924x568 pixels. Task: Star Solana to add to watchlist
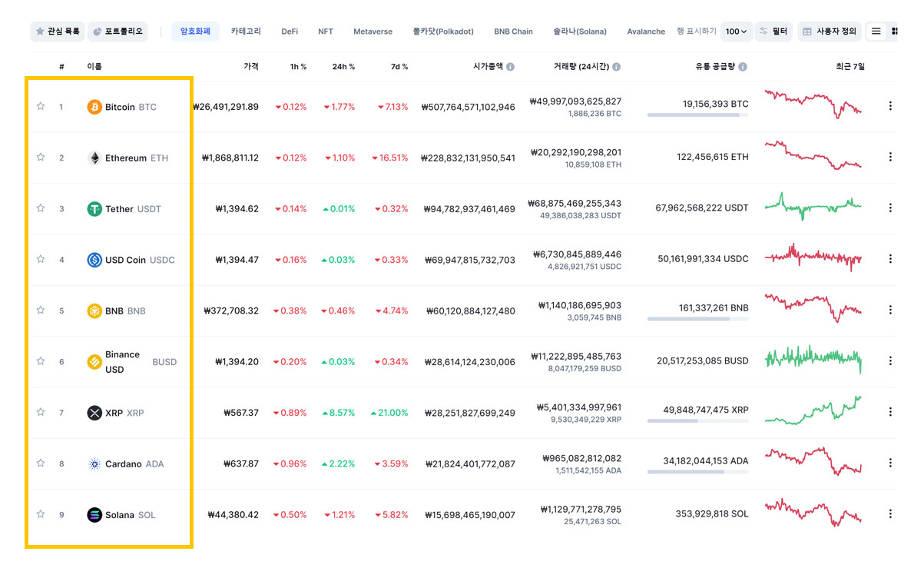[x=41, y=514]
